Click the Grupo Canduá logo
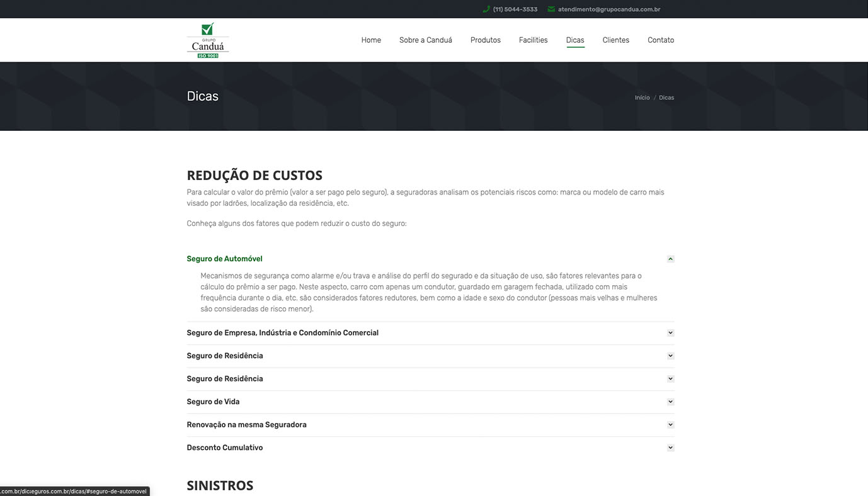 208,40
